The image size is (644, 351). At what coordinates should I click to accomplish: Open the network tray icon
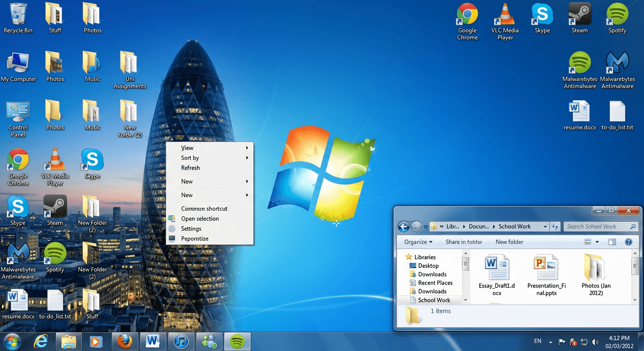[x=584, y=341]
